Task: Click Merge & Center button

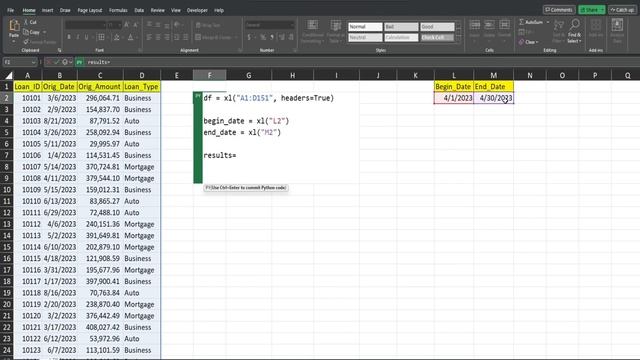Action: coord(213,37)
